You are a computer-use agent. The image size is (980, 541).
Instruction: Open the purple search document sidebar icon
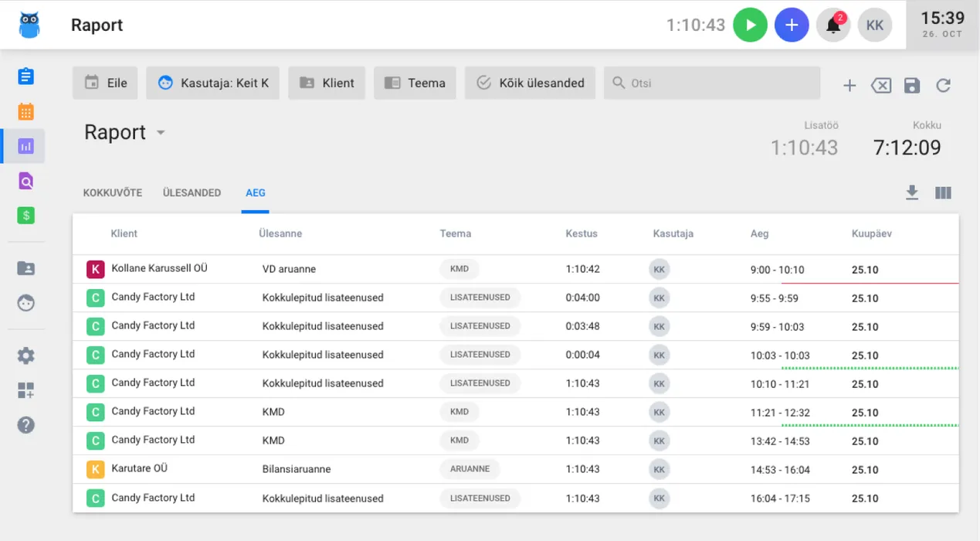tap(25, 181)
